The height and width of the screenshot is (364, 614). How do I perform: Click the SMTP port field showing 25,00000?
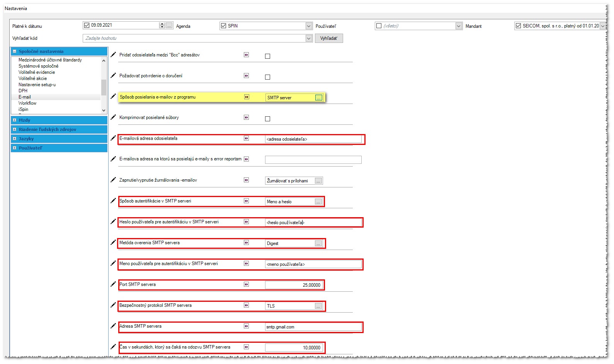[x=294, y=285]
